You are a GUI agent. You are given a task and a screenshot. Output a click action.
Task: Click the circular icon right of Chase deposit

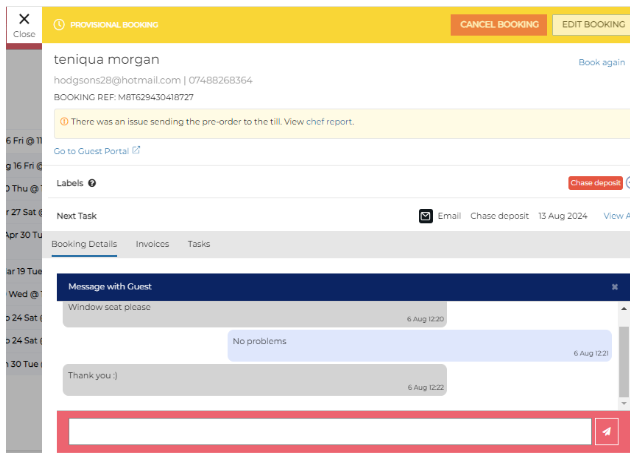pyautogui.click(x=627, y=183)
